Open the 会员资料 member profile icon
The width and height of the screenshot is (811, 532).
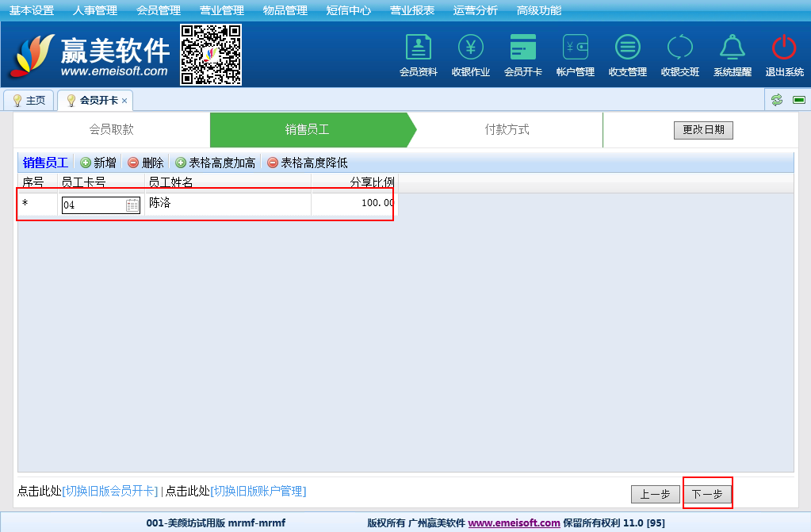[x=418, y=48]
